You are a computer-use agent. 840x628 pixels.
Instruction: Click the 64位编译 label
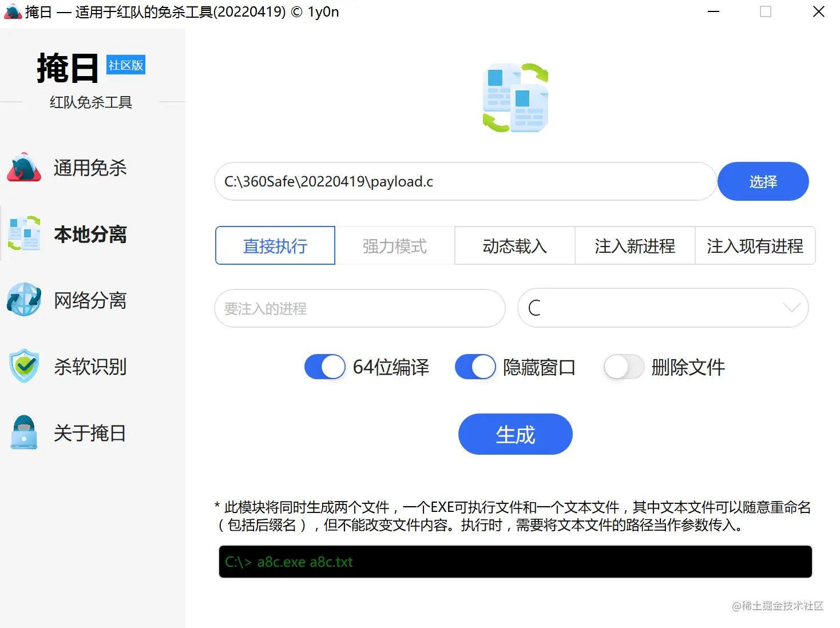point(391,367)
